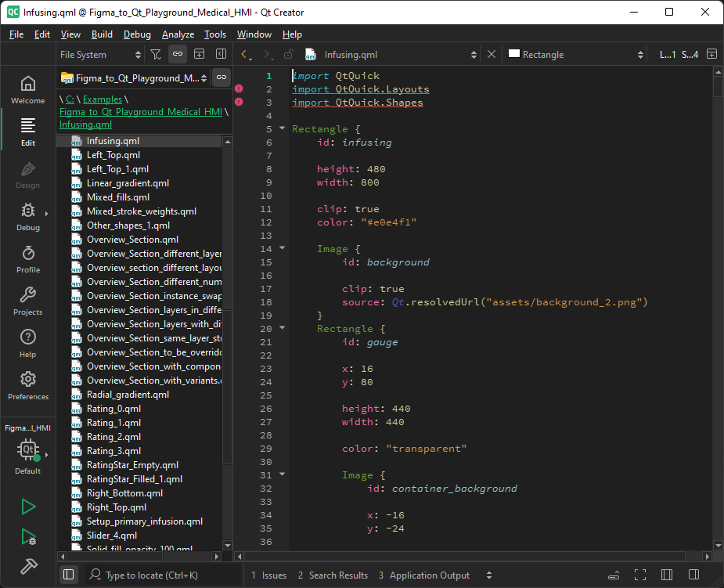Open the Profile mode
Image resolution: width=724 pixels, height=588 pixels.
(27, 259)
